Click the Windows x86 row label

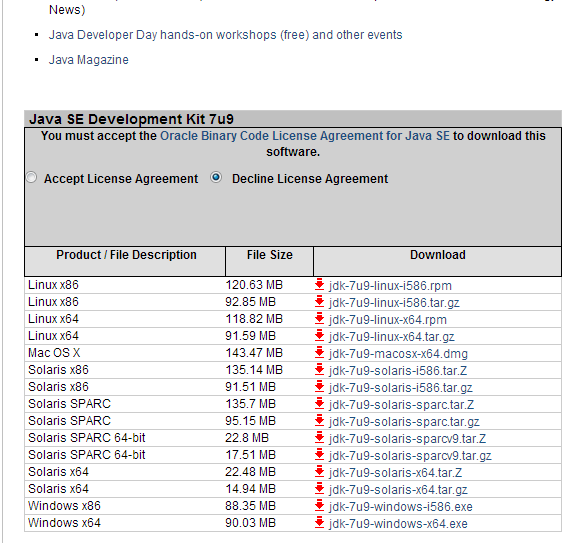[64, 506]
